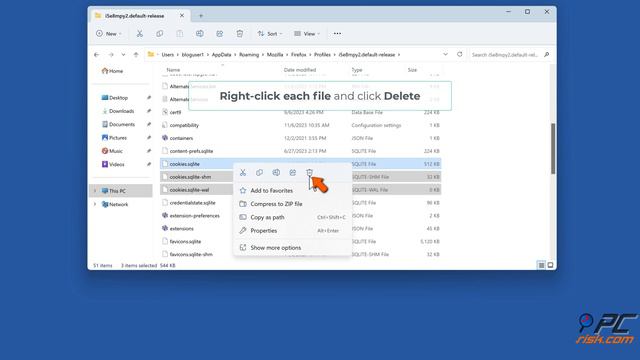Screen dimensions: 640x360
Task: Click Copy icon in the context menu
Action: [x=259, y=173]
